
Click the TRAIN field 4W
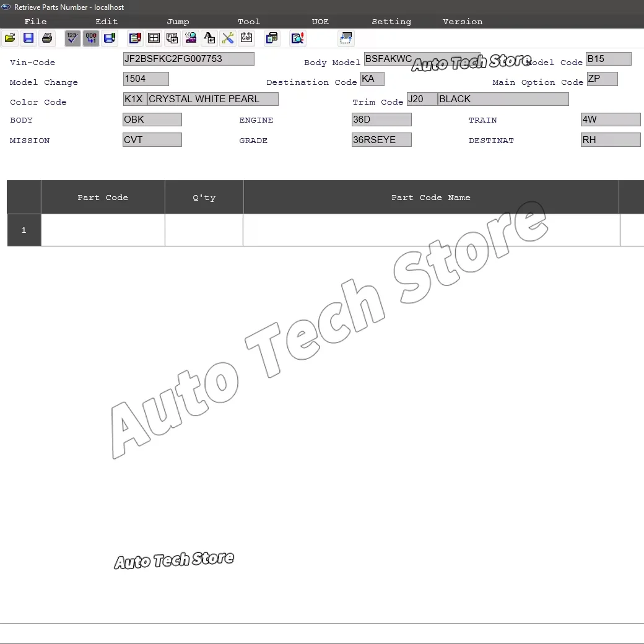point(611,120)
